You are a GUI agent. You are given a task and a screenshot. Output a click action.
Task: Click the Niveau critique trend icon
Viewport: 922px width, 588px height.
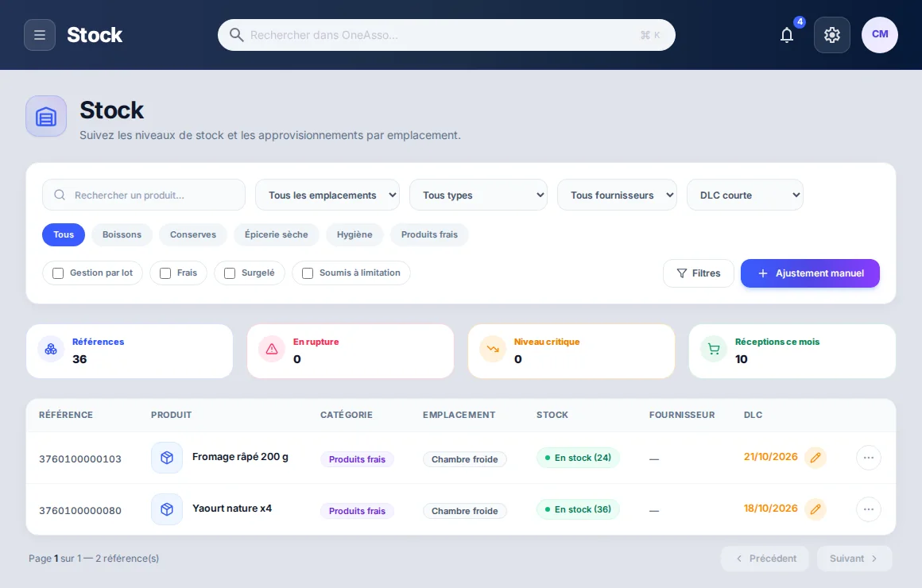tap(493, 350)
